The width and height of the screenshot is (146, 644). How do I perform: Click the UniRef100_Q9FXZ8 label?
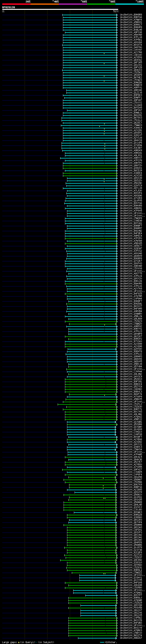[x=131, y=67]
